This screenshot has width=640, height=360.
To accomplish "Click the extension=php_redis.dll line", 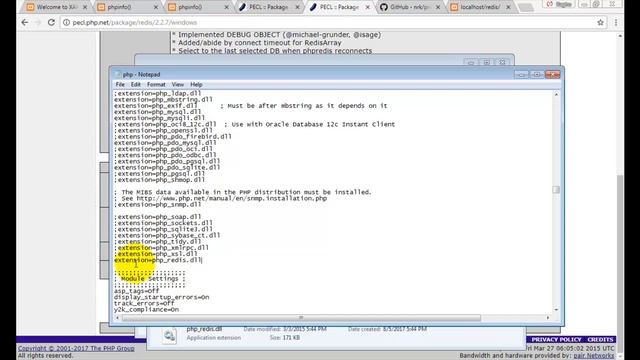I will click(158, 260).
